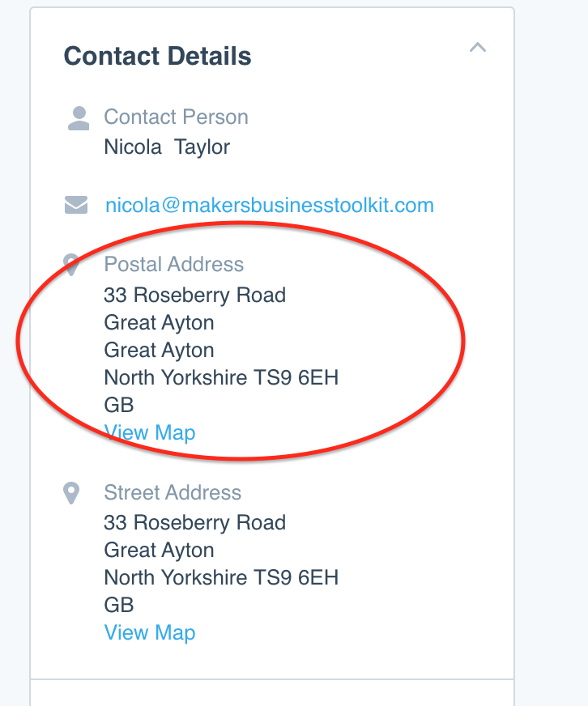Click street North Yorkshire TS9 6EH line
This screenshot has height=706, width=588.
coord(221,577)
